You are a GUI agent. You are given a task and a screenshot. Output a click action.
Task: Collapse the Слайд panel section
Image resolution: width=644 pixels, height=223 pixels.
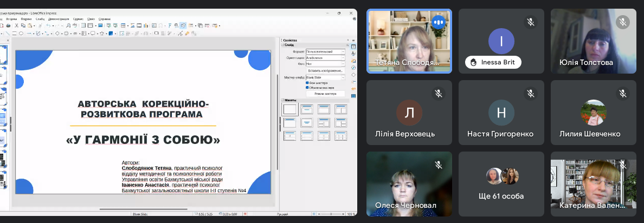point(282,45)
